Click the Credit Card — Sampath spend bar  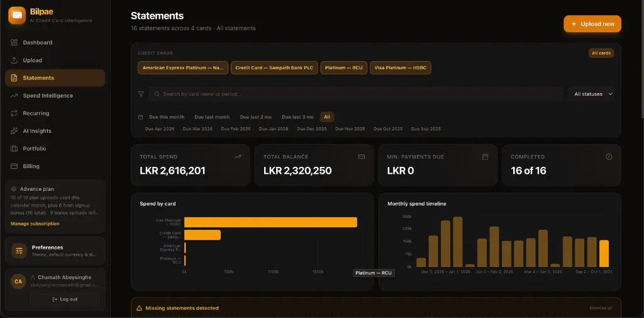pos(203,235)
